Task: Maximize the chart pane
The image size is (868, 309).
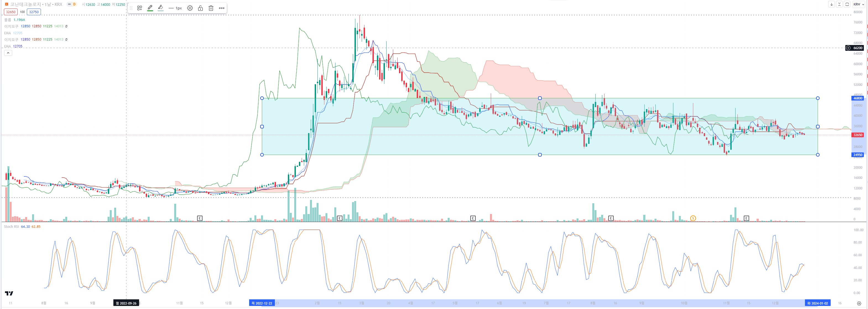Action: point(847,4)
